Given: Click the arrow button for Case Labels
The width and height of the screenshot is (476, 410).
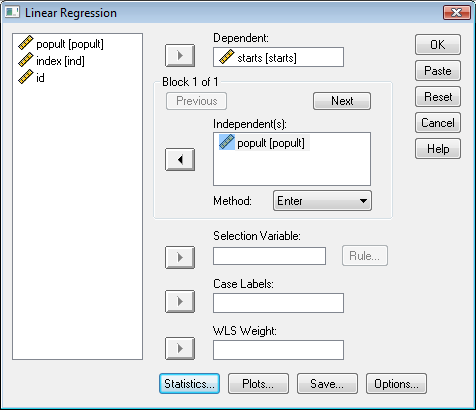Looking at the screenshot, I should pyautogui.click(x=180, y=301).
